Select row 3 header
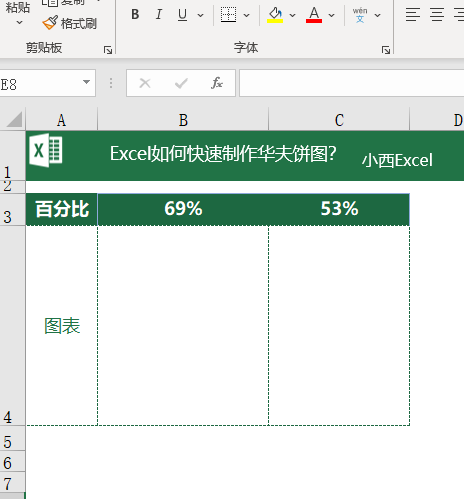This screenshot has width=464, height=499. (12, 209)
